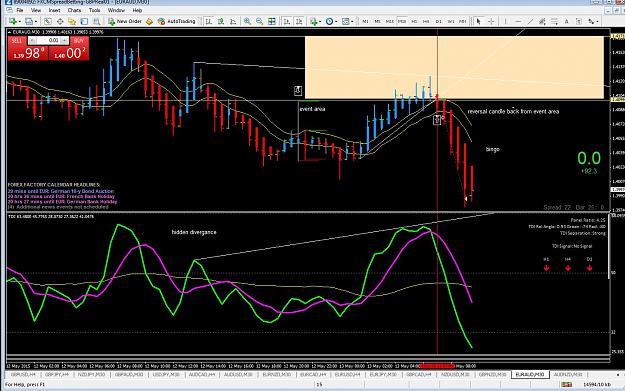
Task: Switch to the AUDNZD,M30 chart tab
Action: point(568,375)
